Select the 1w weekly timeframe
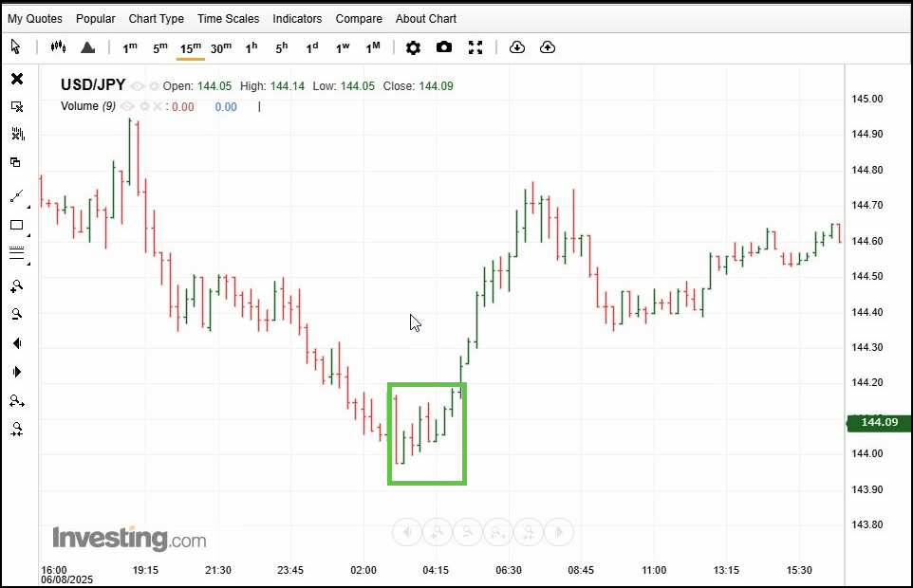 pyautogui.click(x=343, y=47)
